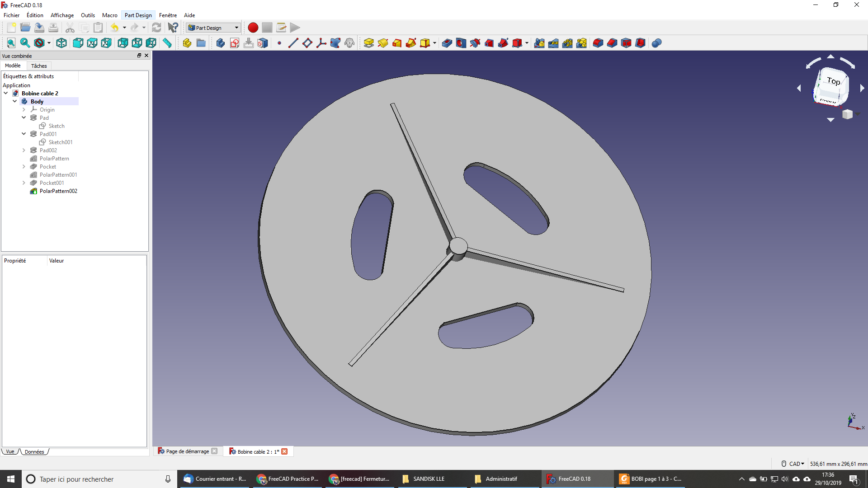Open the Part Design workbench dropdown
Image resolution: width=868 pixels, height=488 pixels.
click(213, 28)
